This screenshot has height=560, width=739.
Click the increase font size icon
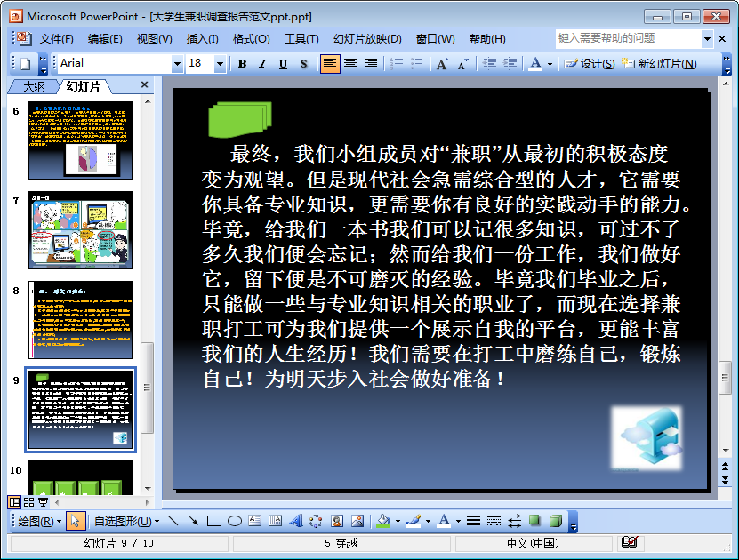coord(442,64)
